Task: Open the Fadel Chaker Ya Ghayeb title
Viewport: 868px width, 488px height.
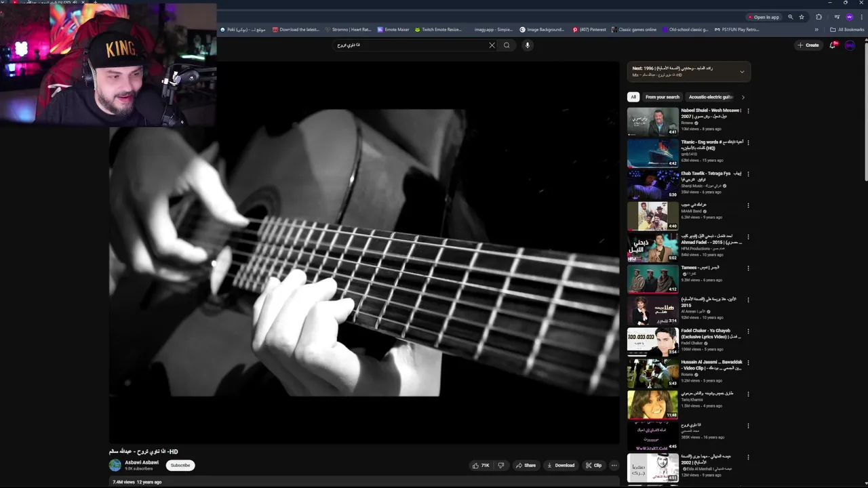Action: 711,333
